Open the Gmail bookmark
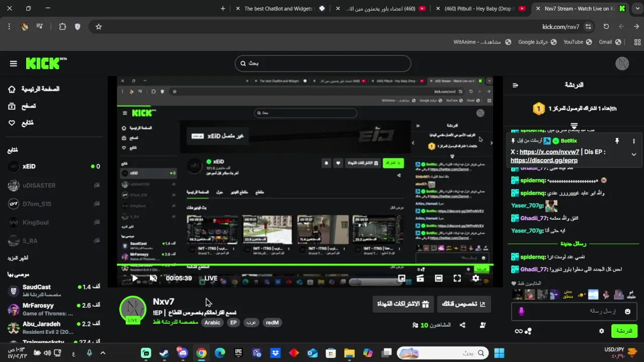644x362 pixels. click(610, 42)
